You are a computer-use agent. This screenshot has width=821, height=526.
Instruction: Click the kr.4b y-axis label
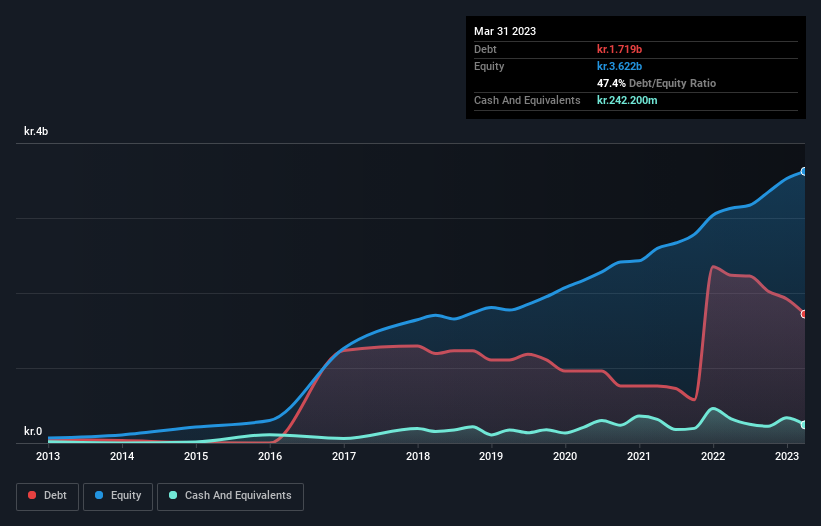tap(36, 131)
